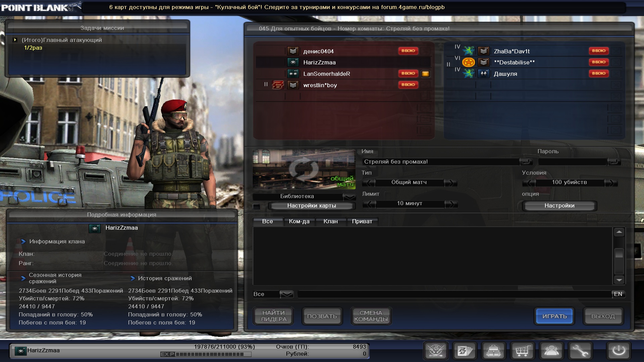The width and height of the screenshot is (644, 362).
Task: Click the rank icon next to LanSomerhaldeR
Action: (293, 74)
